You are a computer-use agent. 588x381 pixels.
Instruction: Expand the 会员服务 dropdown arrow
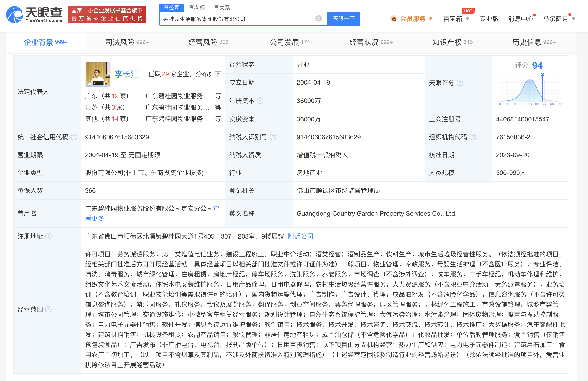click(x=431, y=19)
